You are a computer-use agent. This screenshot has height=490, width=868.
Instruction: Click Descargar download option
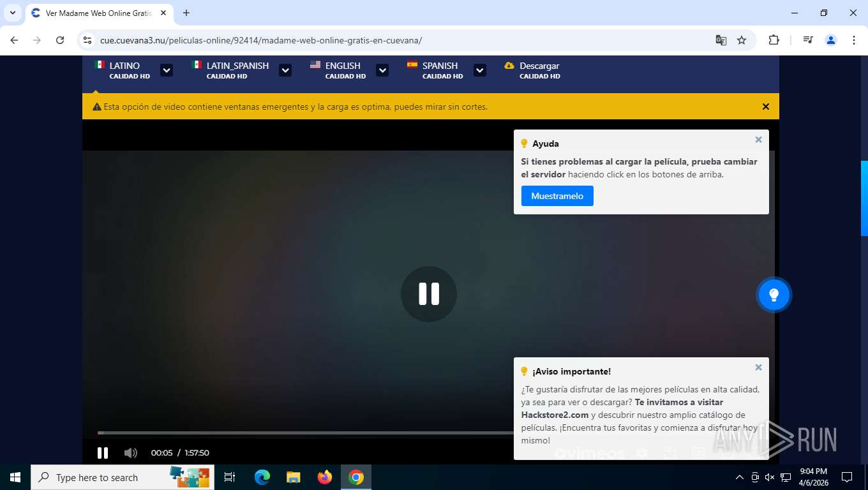pyautogui.click(x=532, y=70)
